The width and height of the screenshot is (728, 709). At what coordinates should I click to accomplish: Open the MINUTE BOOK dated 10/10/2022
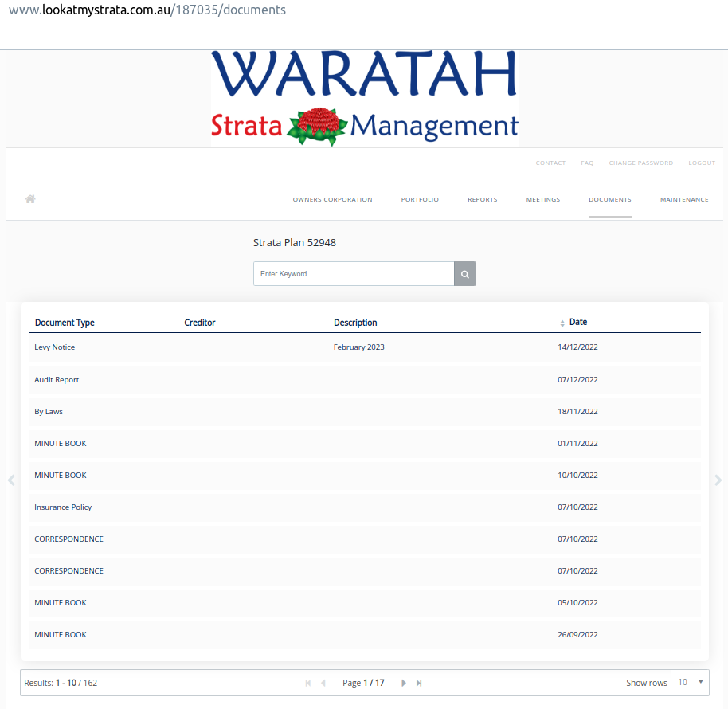(x=365, y=476)
